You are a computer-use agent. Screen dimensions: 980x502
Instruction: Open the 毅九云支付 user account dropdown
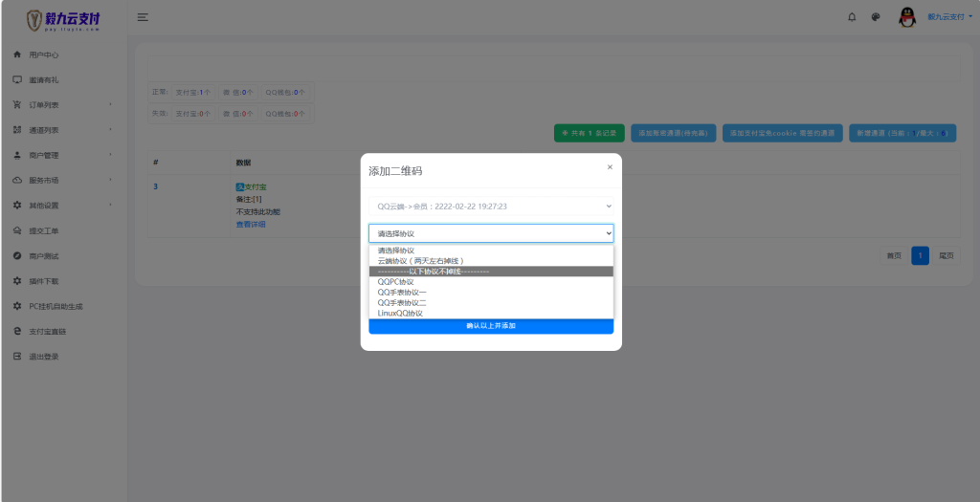click(x=950, y=17)
